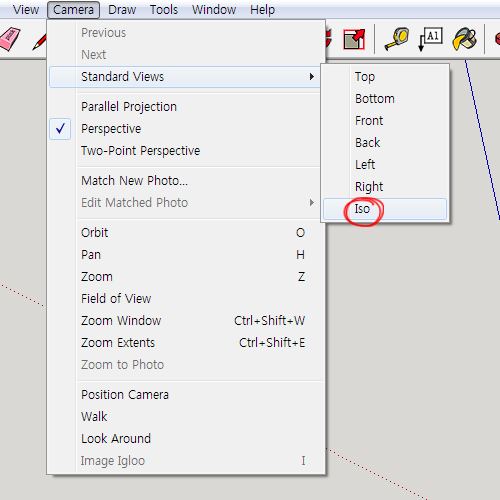Open the Window menu
500x500 pixels.
tap(214, 10)
